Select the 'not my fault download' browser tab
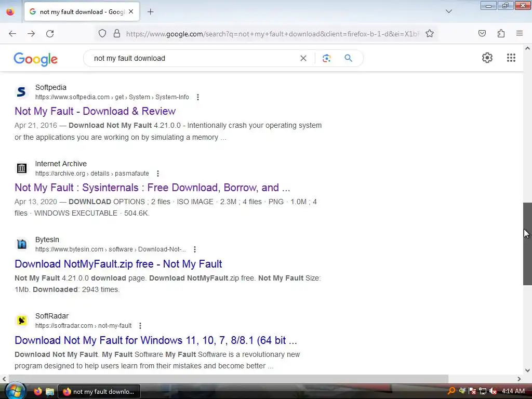 pyautogui.click(x=82, y=12)
